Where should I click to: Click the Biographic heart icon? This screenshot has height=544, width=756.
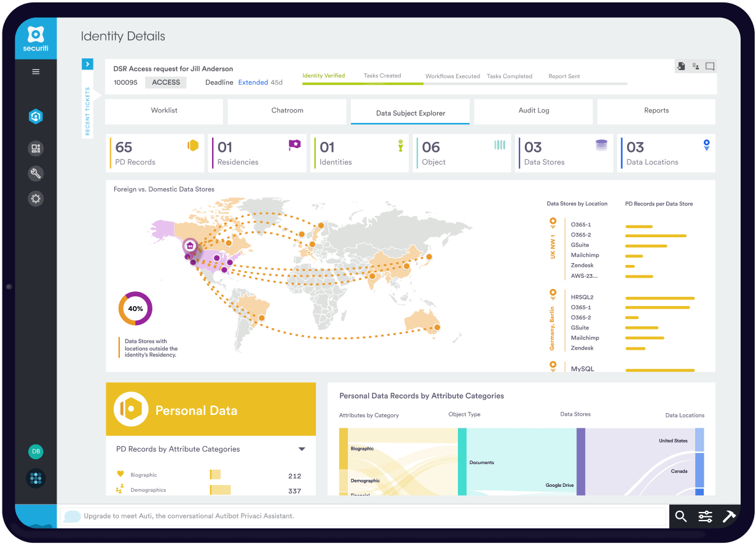120,474
